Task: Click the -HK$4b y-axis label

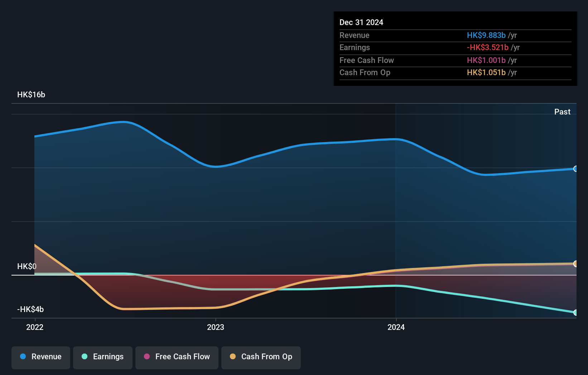Action: [30, 310]
